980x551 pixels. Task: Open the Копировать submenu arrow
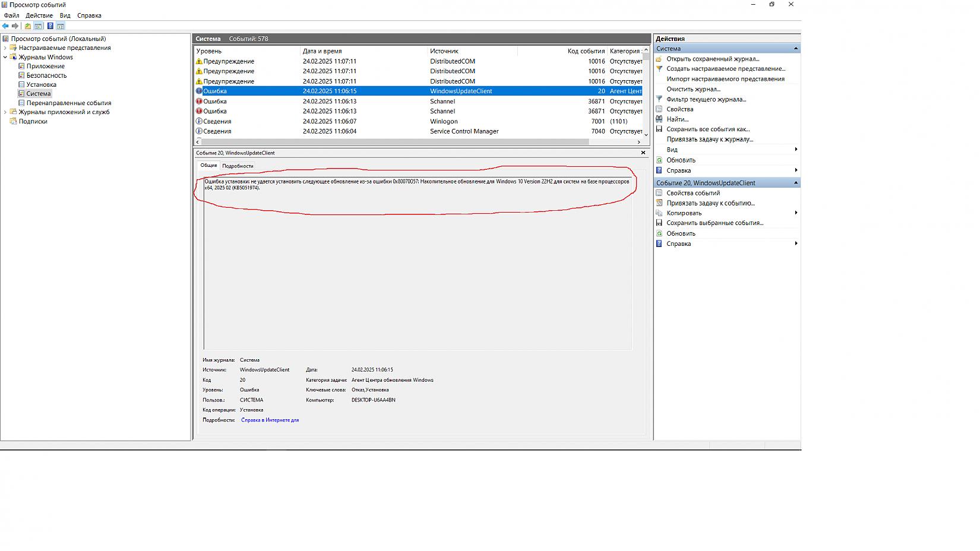tap(796, 213)
